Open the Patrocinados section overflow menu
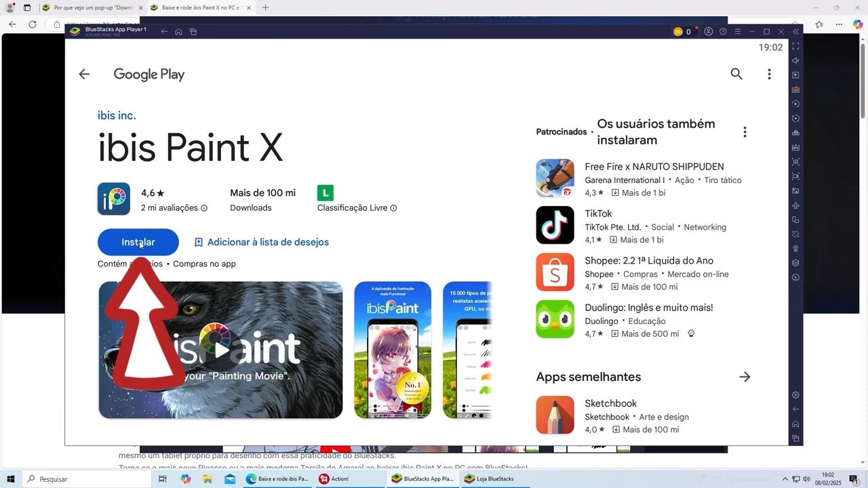868x488 pixels. point(745,131)
